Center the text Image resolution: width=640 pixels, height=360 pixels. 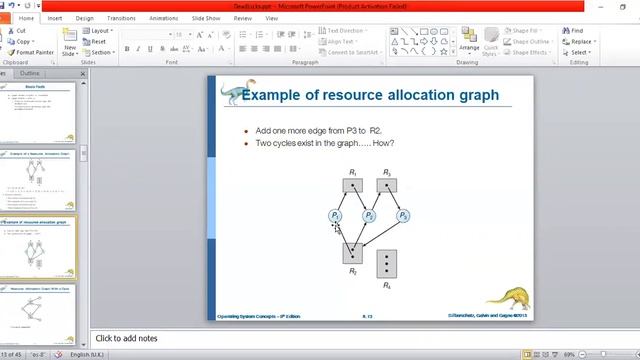(254, 49)
